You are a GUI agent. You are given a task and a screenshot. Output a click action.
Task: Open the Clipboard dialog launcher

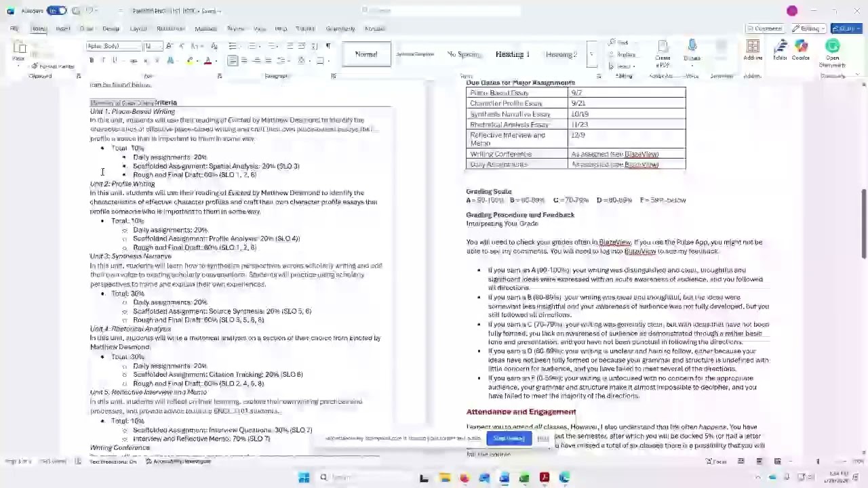(x=79, y=76)
